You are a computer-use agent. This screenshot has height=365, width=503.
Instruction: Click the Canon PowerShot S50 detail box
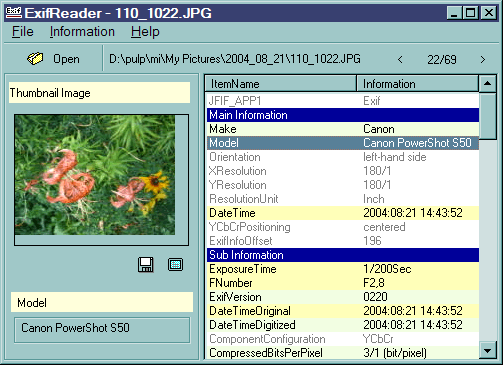[102, 330]
